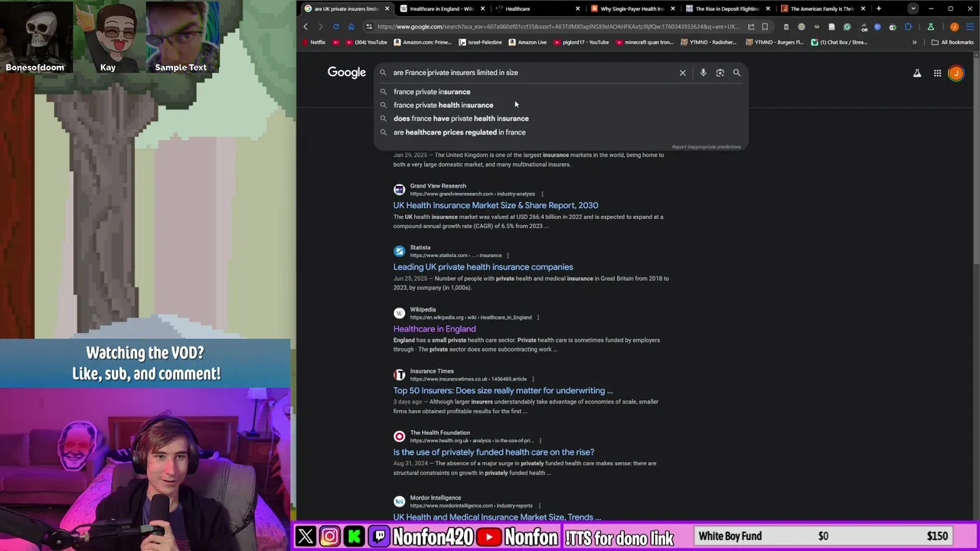This screenshot has width=980, height=551.
Task: Switch to Healthcare in England Wikipedia tab
Action: (x=441, y=8)
